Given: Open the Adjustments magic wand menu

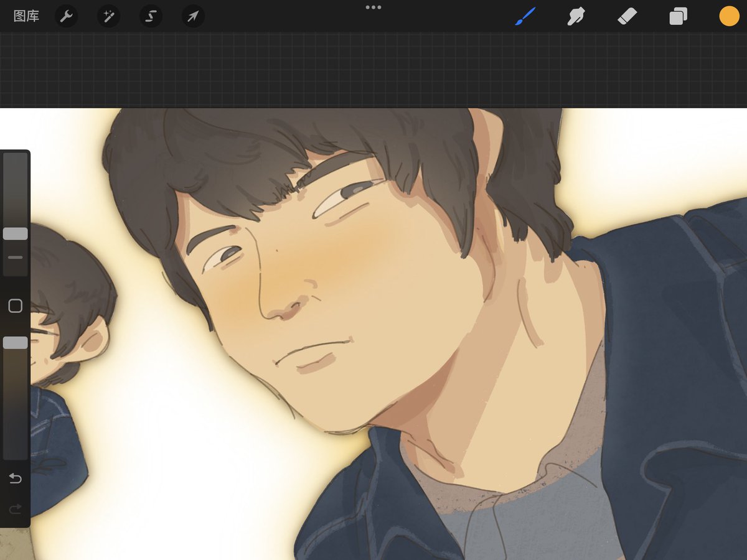Looking at the screenshot, I should click(x=108, y=16).
